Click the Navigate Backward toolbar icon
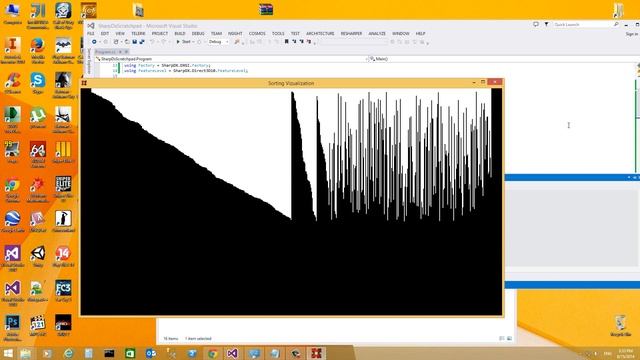The image size is (640, 360). tap(94, 42)
